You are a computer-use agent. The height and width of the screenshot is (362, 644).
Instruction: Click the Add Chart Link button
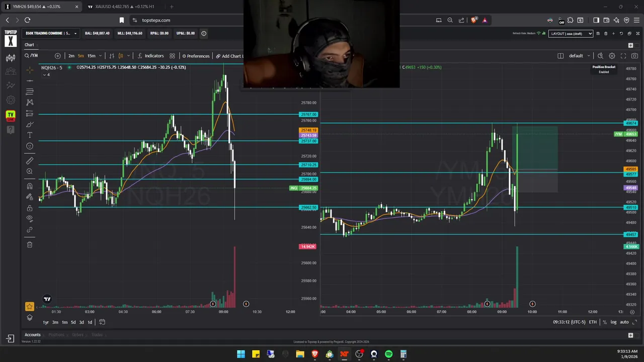(x=229, y=56)
